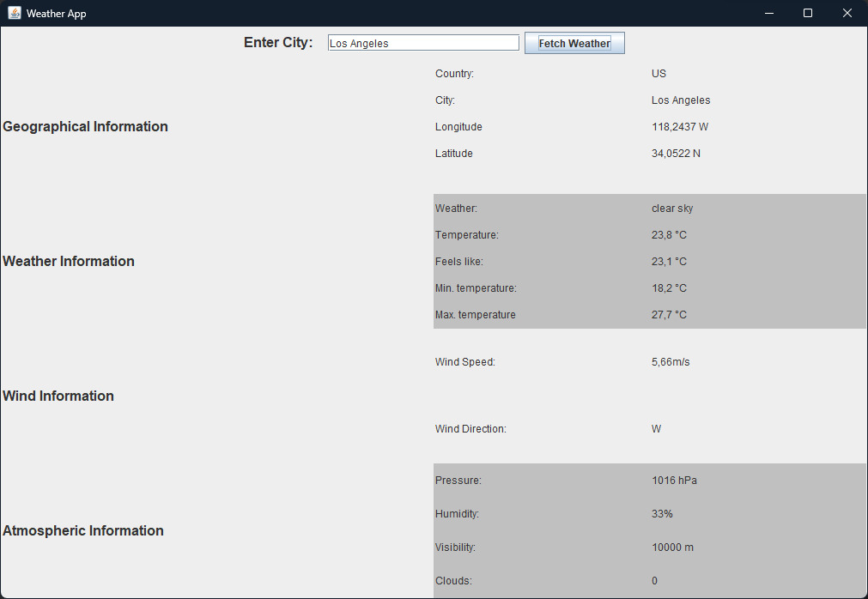Click the Geographical Information section header

click(85, 126)
